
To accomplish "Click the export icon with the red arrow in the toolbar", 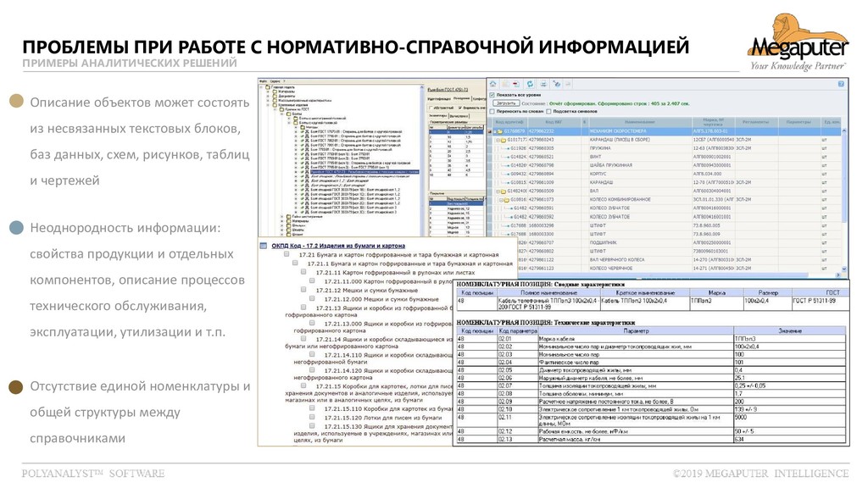I will 516,84.
